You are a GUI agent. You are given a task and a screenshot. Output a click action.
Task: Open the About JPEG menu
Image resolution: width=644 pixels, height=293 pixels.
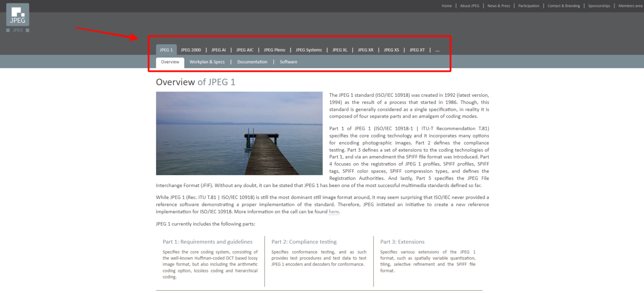point(470,6)
